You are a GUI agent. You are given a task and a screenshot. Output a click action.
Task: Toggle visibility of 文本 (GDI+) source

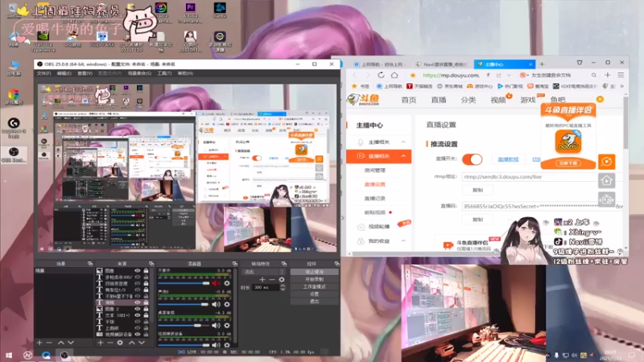pyautogui.click(x=137, y=315)
